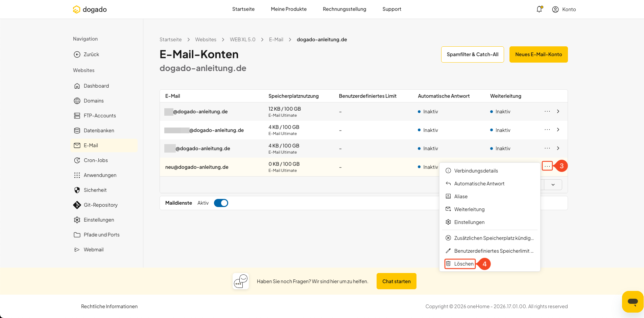
Task: Click Chat starten button
Action: point(397,281)
